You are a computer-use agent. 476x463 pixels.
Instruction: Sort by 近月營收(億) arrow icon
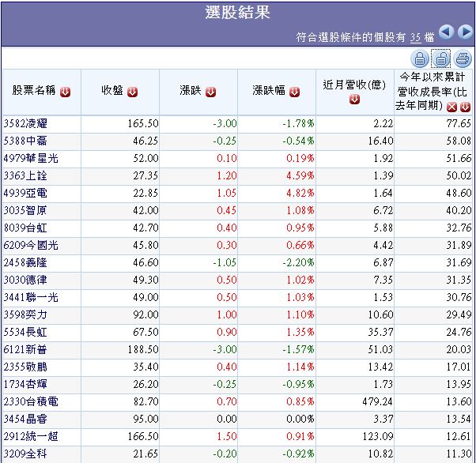pyautogui.click(x=354, y=100)
